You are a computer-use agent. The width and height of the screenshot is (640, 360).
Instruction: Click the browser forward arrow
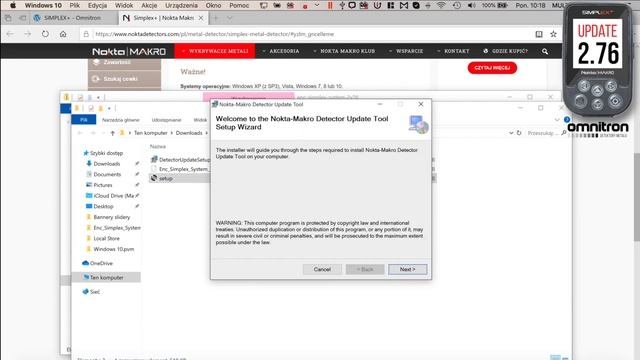pyautogui.click(x=27, y=34)
